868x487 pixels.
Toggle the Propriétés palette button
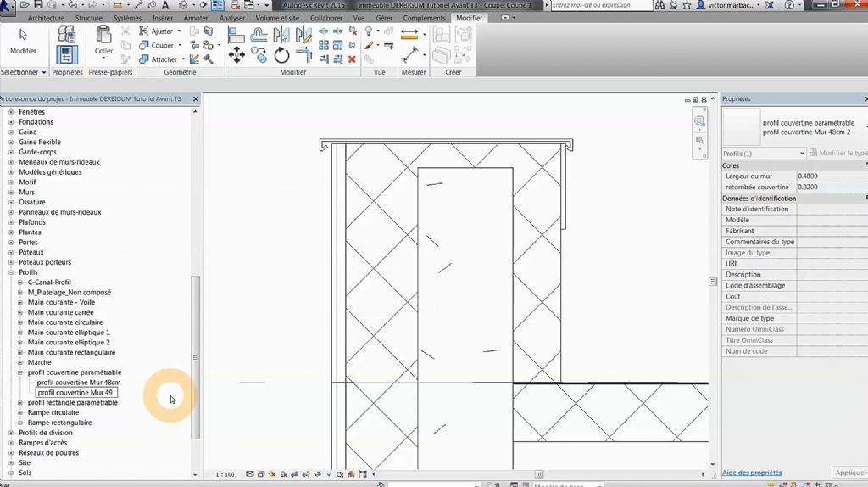pyautogui.click(x=67, y=55)
